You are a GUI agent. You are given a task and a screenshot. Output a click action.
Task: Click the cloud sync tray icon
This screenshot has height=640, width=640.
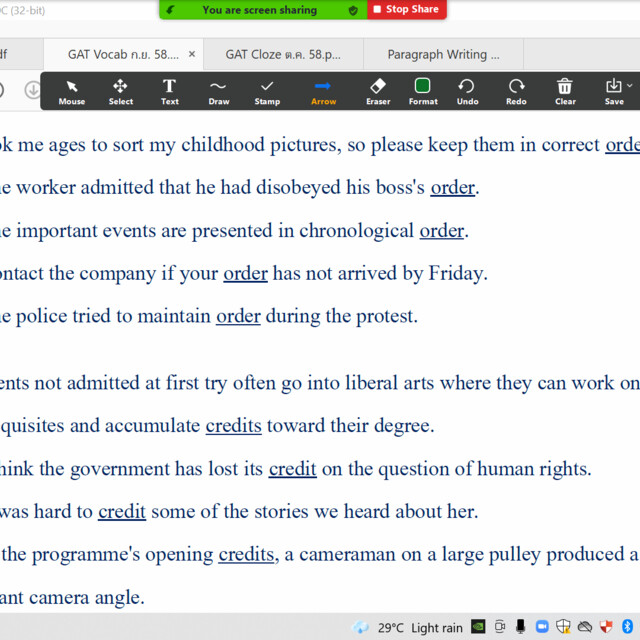585,626
